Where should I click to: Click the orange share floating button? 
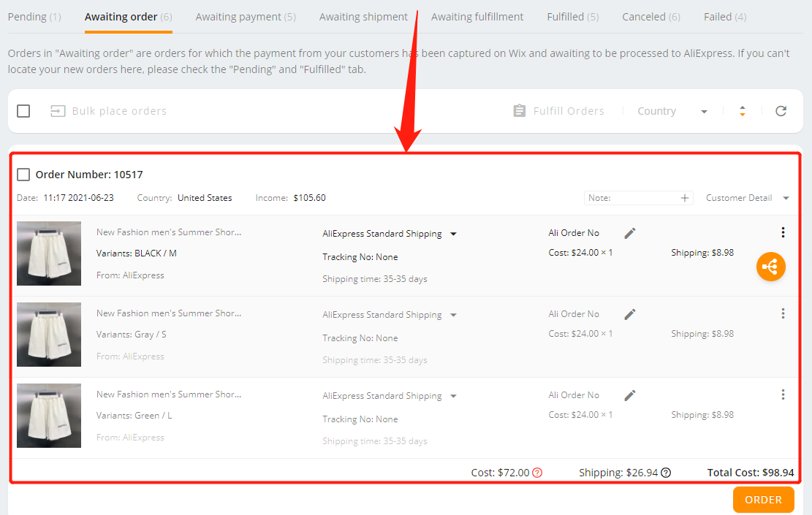(770, 267)
